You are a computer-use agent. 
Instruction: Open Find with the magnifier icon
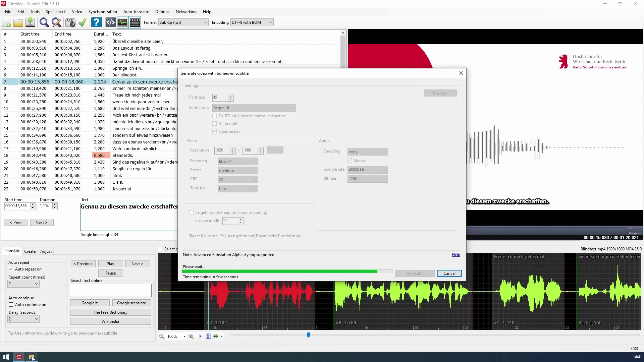[x=44, y=22]
